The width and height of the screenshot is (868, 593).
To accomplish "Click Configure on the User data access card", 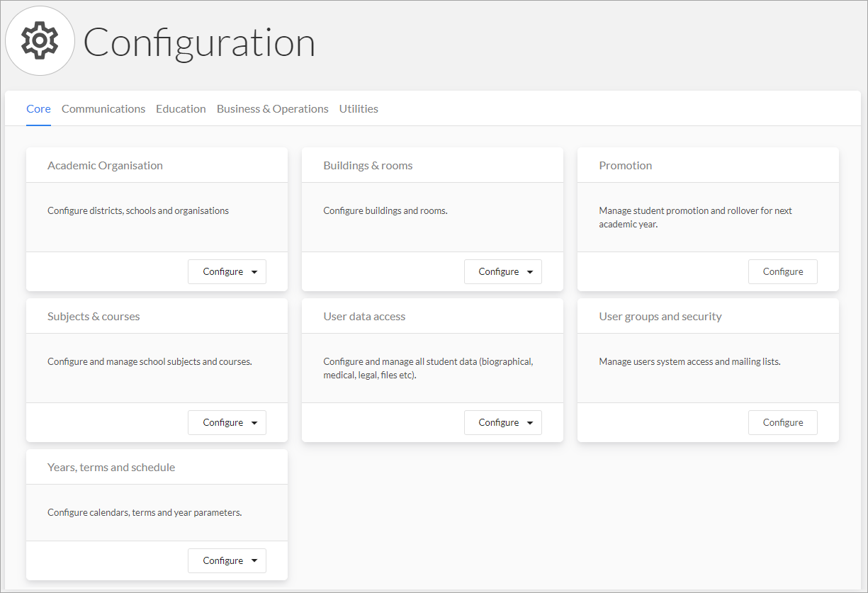I will point(497,422).
